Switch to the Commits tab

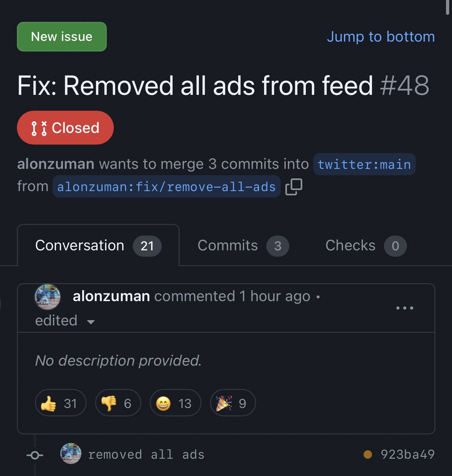[x=243, y=245]
